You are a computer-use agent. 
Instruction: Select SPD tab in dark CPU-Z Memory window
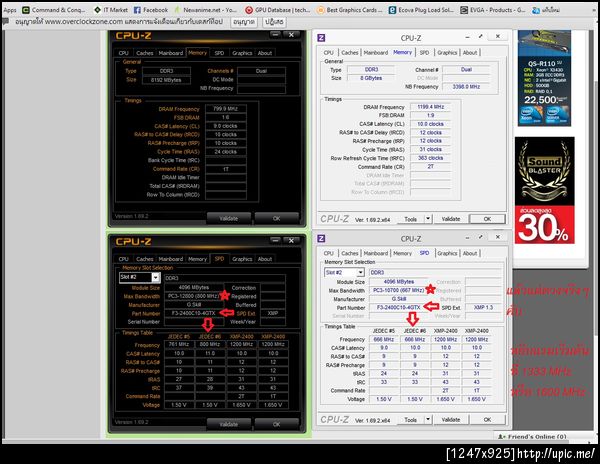tap(219, 53)
